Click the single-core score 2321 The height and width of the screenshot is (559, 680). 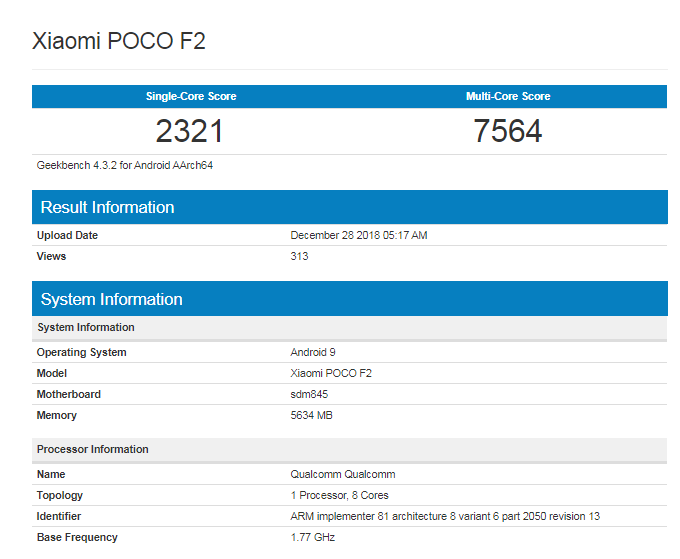190,131
